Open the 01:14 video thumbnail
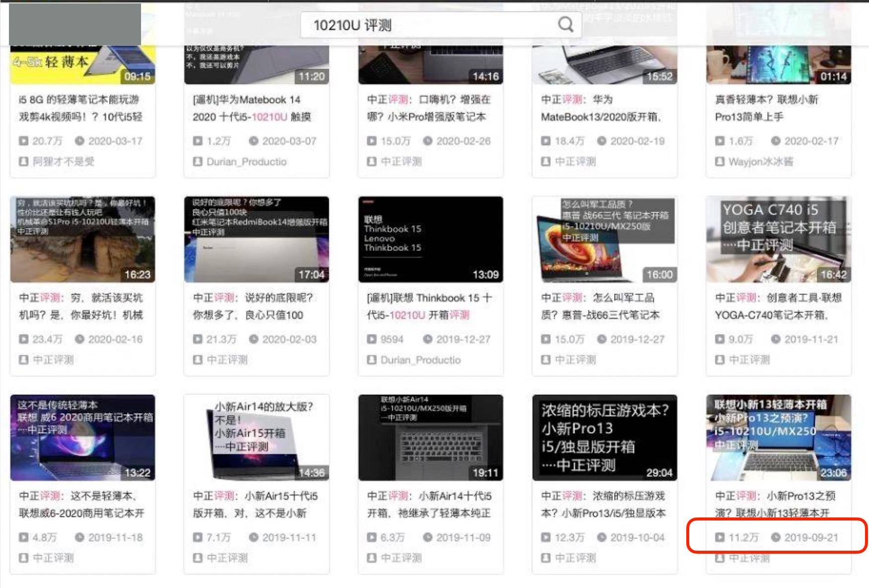The width and height of the screenshot is (869, 588). 779,65
